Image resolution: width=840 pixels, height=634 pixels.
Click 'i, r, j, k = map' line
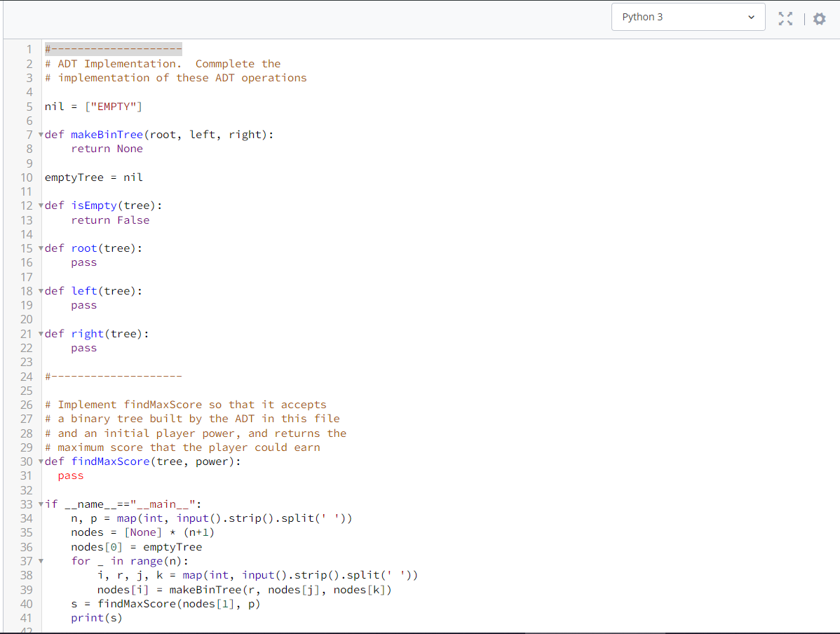(257, 576)
